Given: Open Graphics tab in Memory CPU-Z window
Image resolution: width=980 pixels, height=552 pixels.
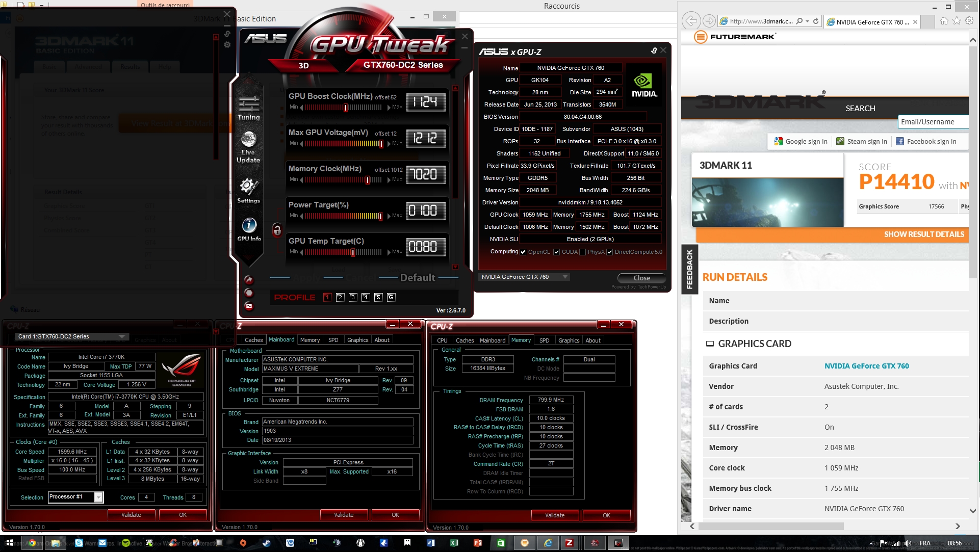Looking at the screenshot, I should (569, 340).
